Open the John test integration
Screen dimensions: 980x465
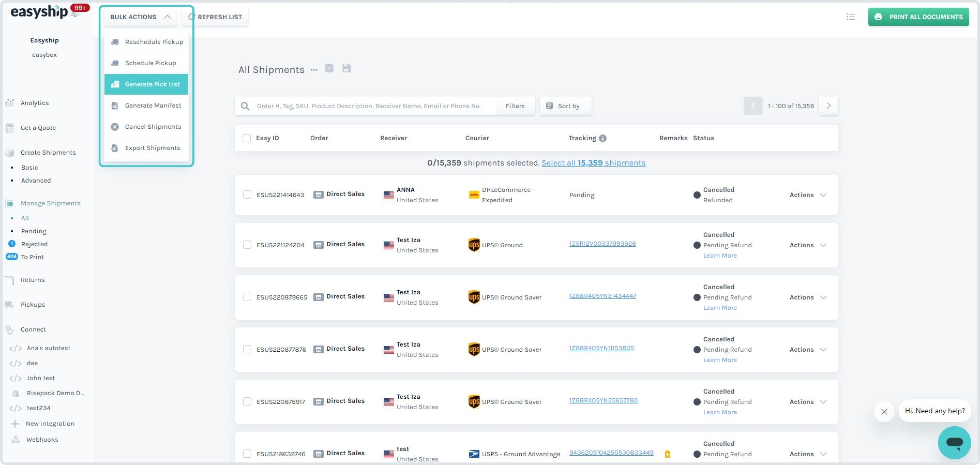(41, 378)
